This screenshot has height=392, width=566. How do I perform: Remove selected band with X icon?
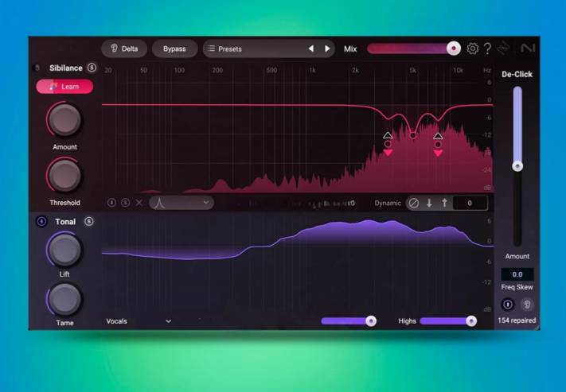tap(139, 203)
